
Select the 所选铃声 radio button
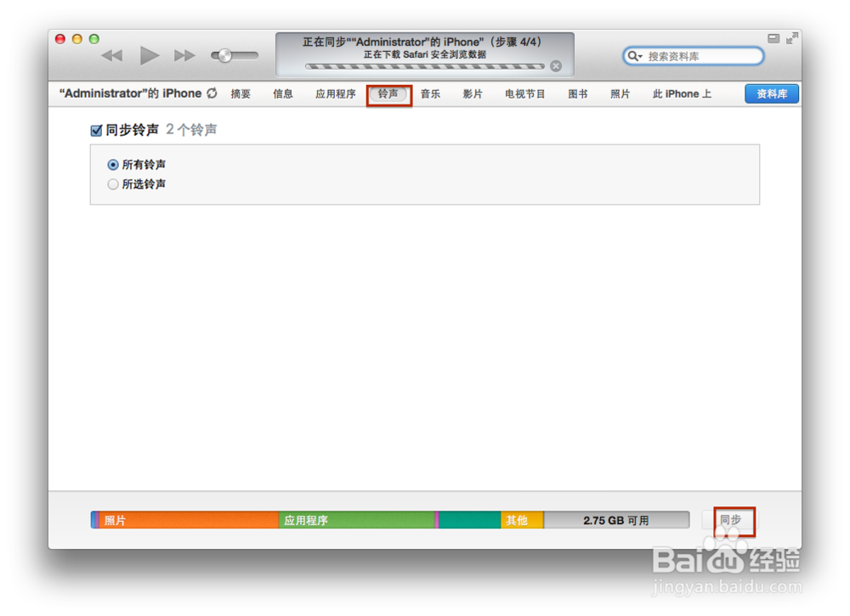pyautogui.click(x=113, y=184)
